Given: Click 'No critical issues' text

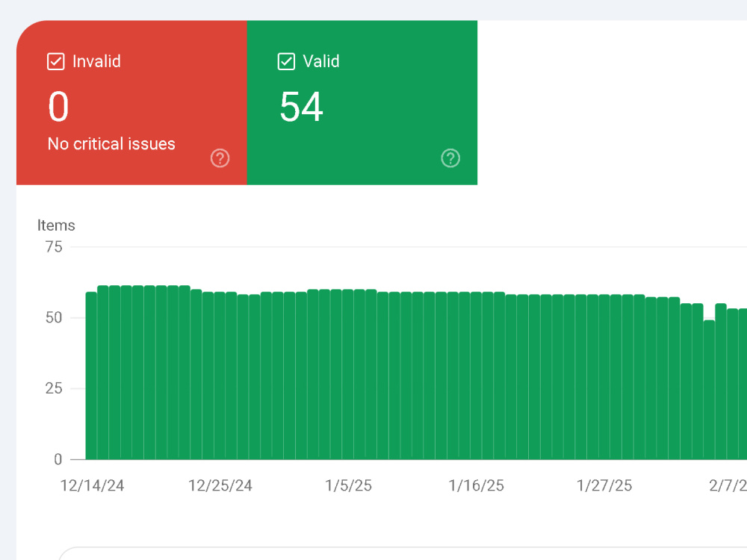Looking at the screenshot, I should [111, 144].
